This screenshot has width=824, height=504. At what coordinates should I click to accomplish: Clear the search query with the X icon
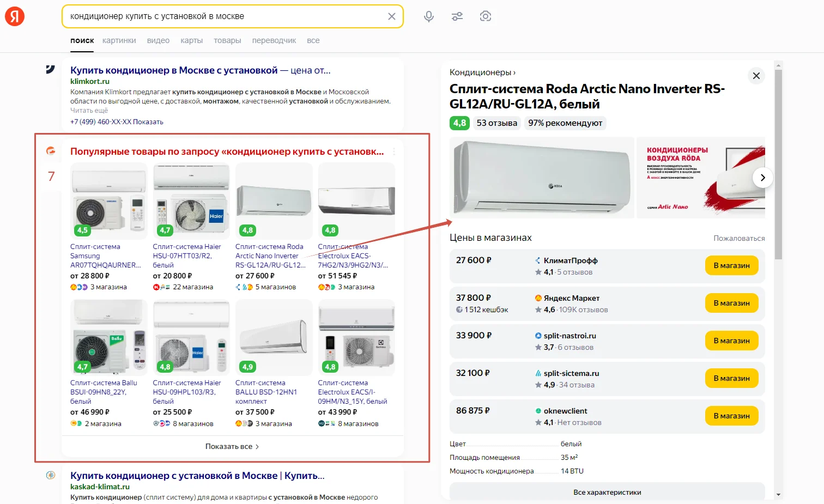tap(391, 16)
